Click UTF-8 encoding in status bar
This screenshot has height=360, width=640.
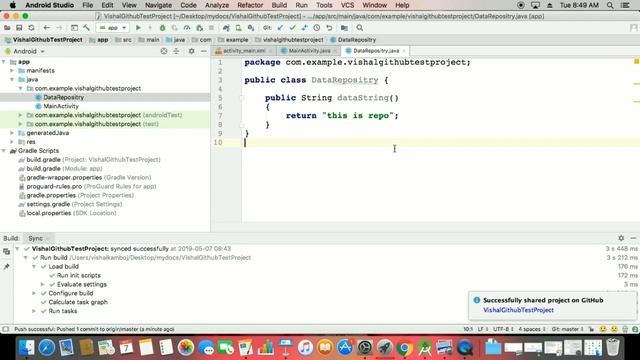click(503, 329)
